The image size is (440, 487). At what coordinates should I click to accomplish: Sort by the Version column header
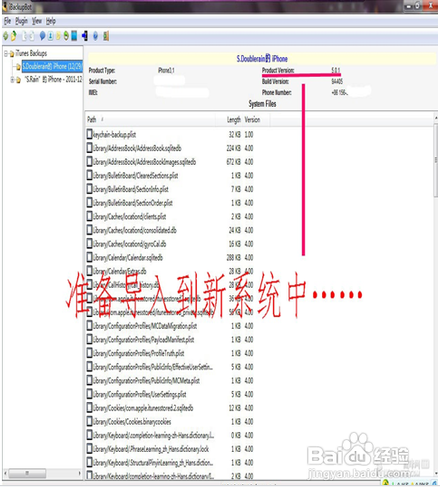(x=252, y=120)
